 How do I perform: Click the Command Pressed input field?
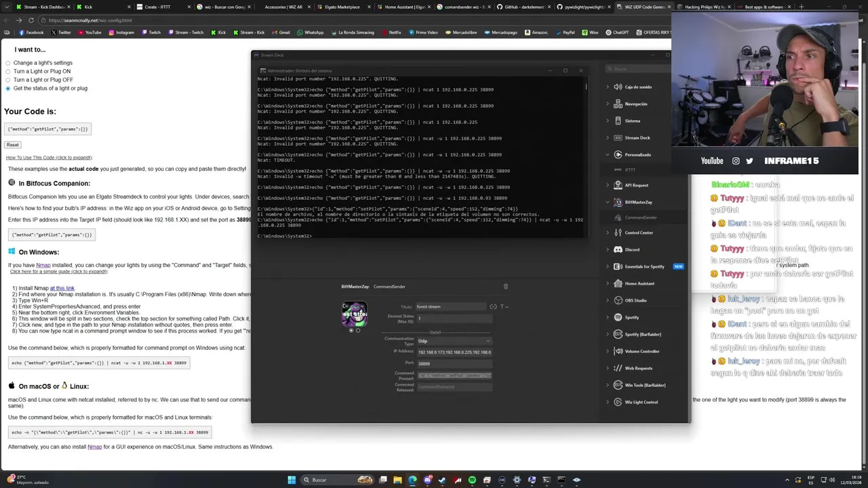[454, 375]
